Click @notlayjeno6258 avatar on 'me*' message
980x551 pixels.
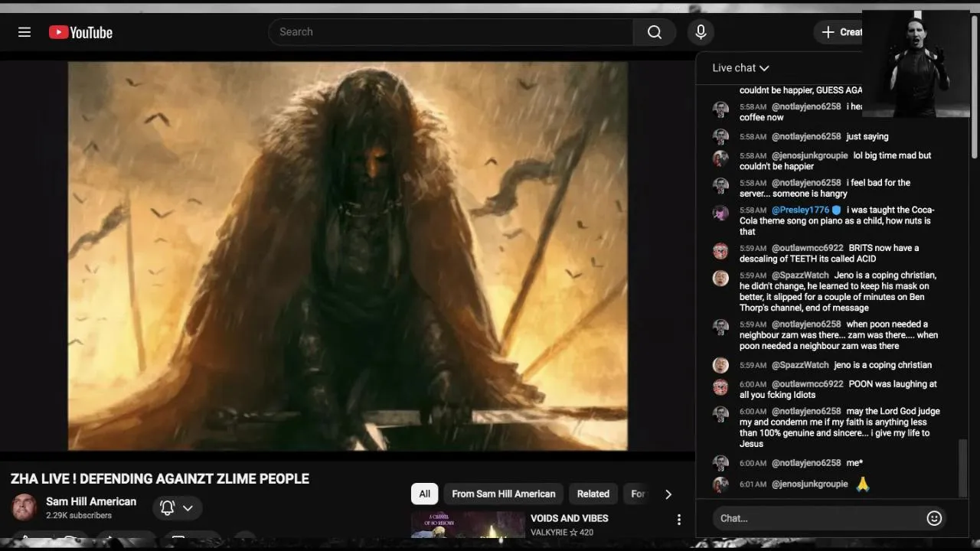[720, 463]
